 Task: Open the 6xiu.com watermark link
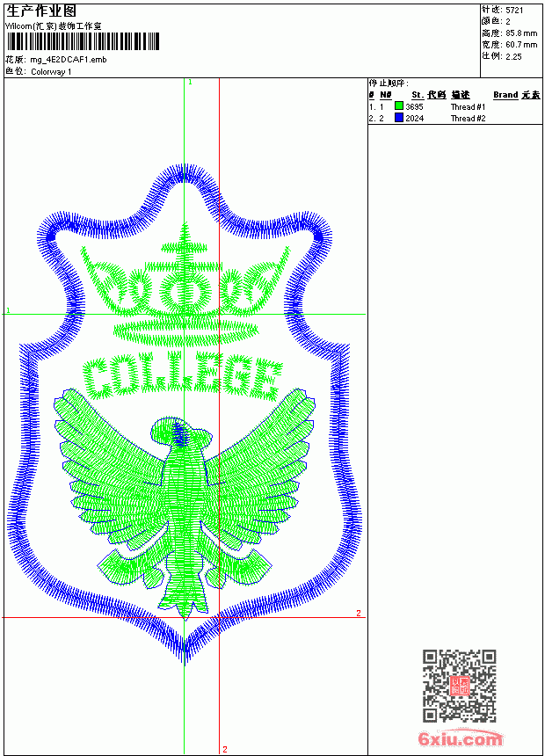coord(461,738)
